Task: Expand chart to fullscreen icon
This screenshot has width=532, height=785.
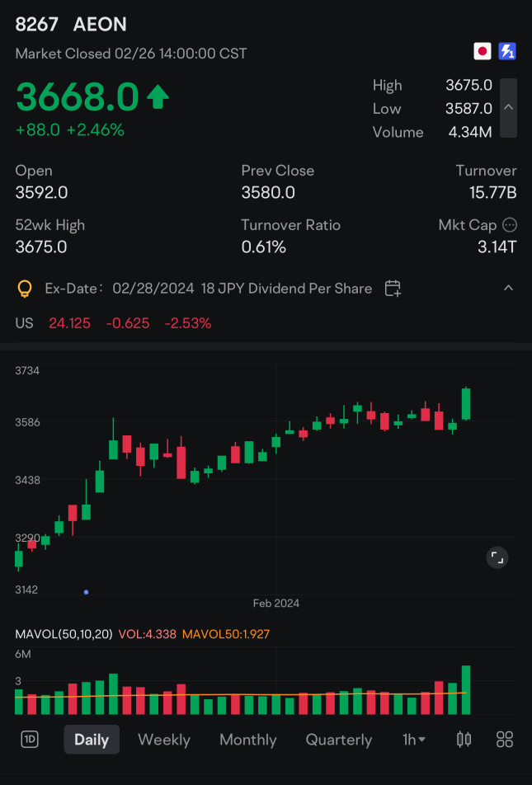Action: click(497, 557)
